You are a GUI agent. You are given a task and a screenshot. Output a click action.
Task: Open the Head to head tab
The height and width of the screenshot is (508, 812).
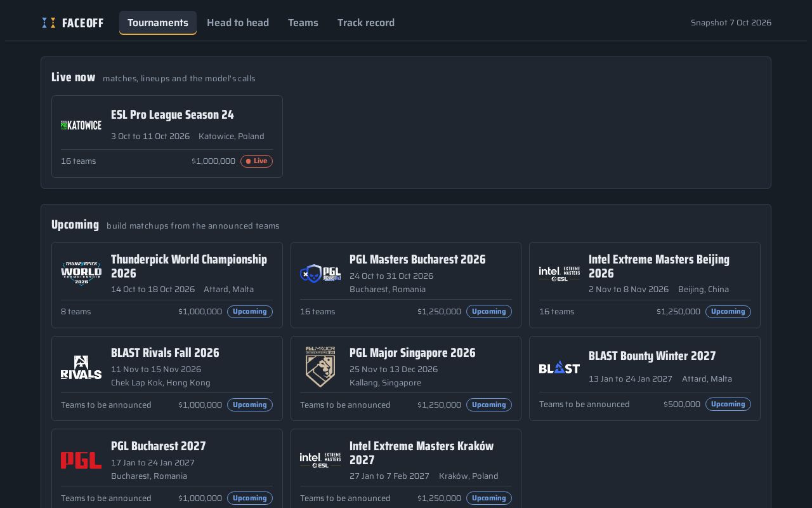pos(238,23)
